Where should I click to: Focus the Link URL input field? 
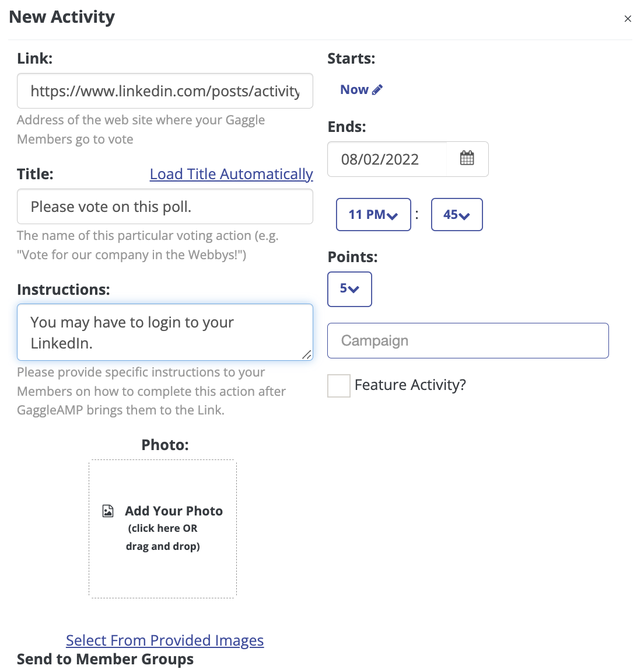point(165,91)
